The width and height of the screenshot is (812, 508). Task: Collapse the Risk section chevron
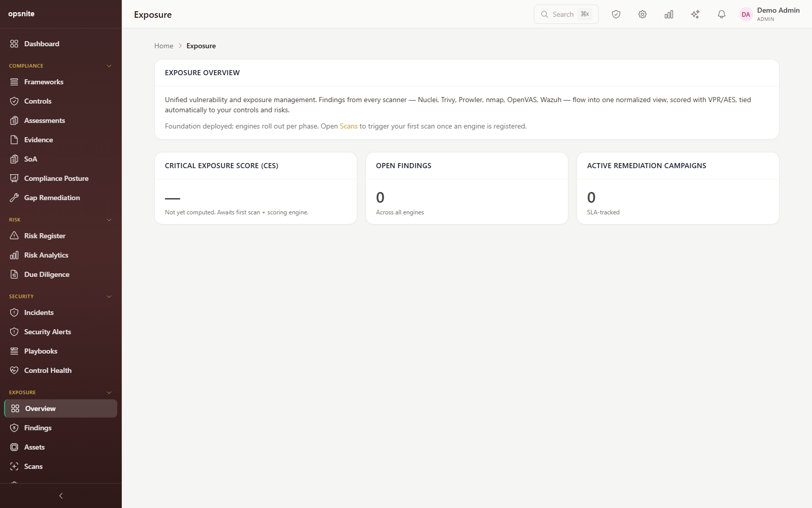point(109,220)
